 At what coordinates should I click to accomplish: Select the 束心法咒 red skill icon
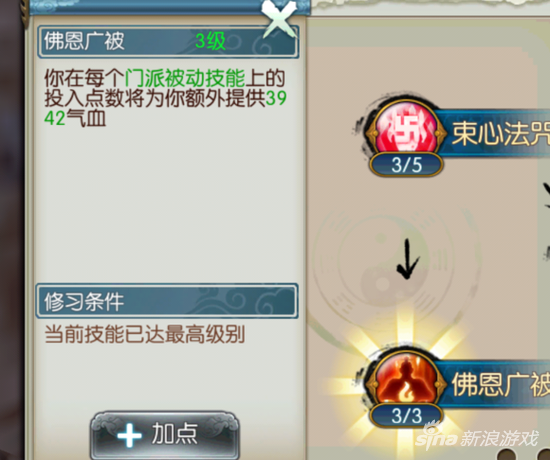click(x=407, y=130)
